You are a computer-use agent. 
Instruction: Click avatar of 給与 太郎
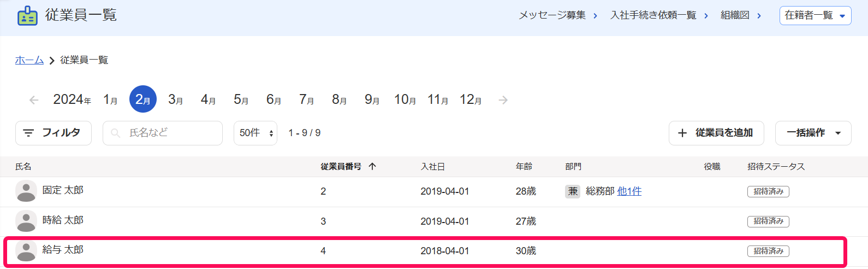[x=26, y=251]
